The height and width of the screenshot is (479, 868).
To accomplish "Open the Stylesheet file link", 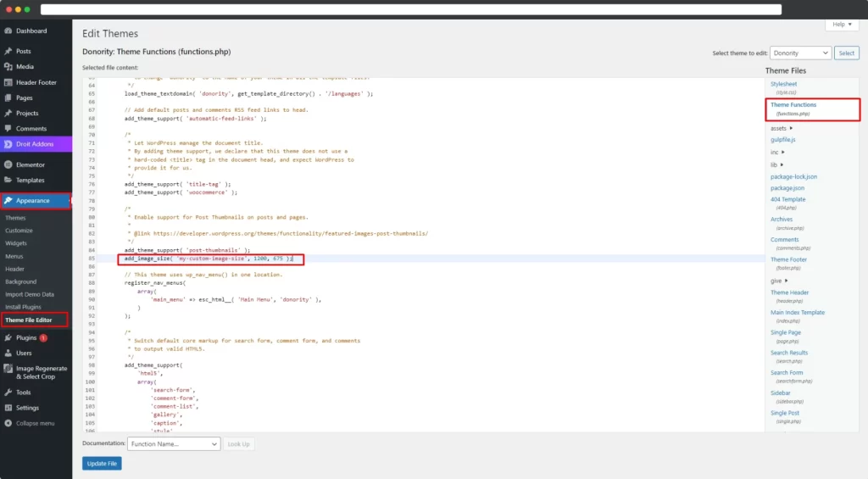I will pyautogui.click(x=784, y=84).
